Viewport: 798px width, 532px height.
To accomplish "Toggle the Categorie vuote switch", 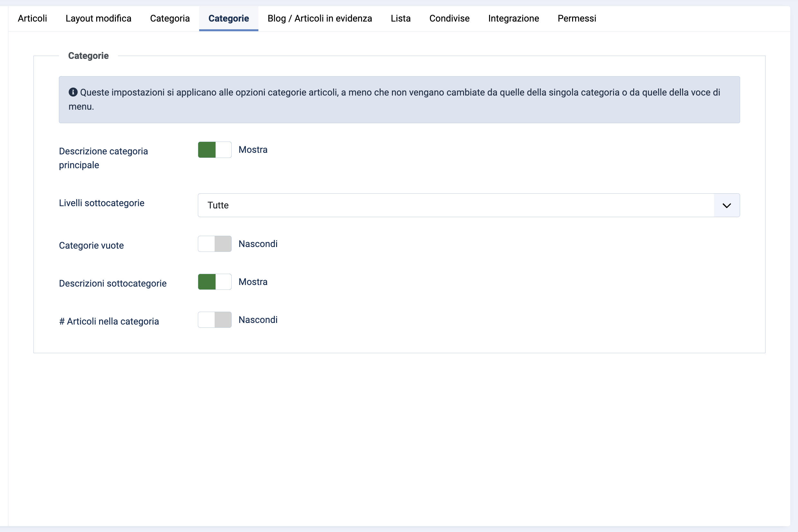I will click(x=215, y=244).
